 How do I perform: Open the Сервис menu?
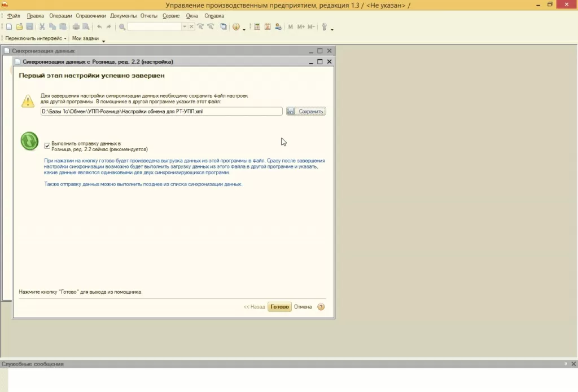pyautogui.click(x=171, y=16)
